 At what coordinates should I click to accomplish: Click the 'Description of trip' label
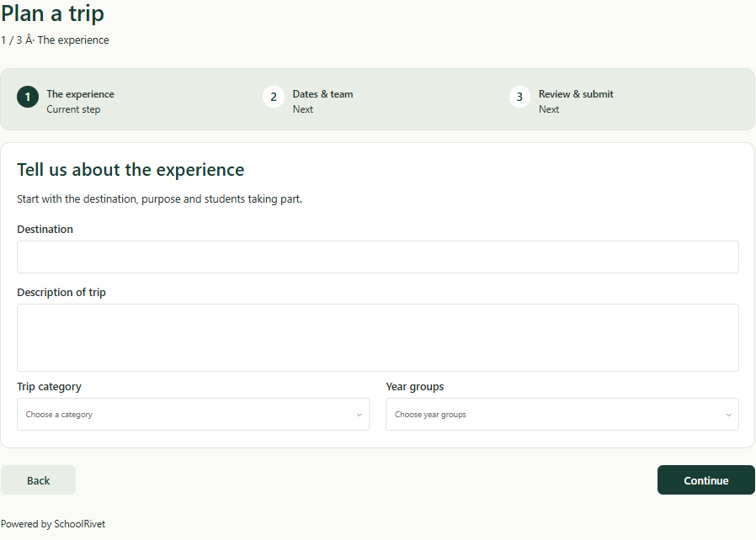click(x=61, y=293)
